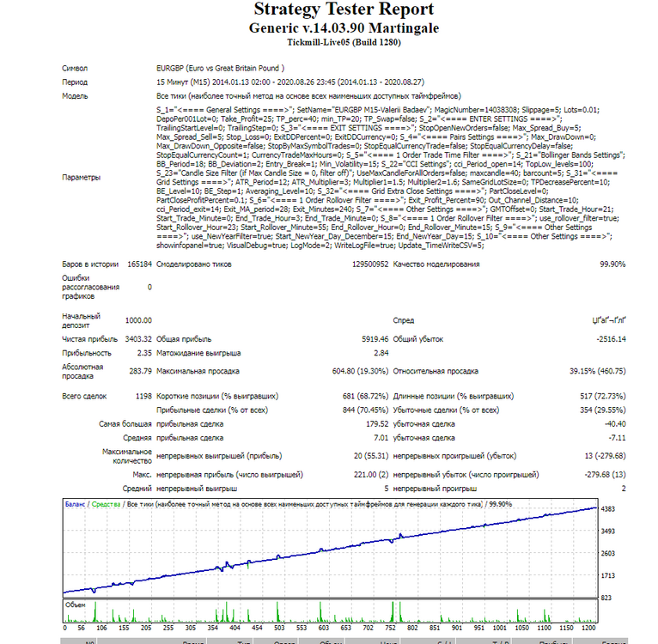This screenshot has height=644, width=658.
Task: Click the bars in history value 165184
Action: [x=139, y=264]
